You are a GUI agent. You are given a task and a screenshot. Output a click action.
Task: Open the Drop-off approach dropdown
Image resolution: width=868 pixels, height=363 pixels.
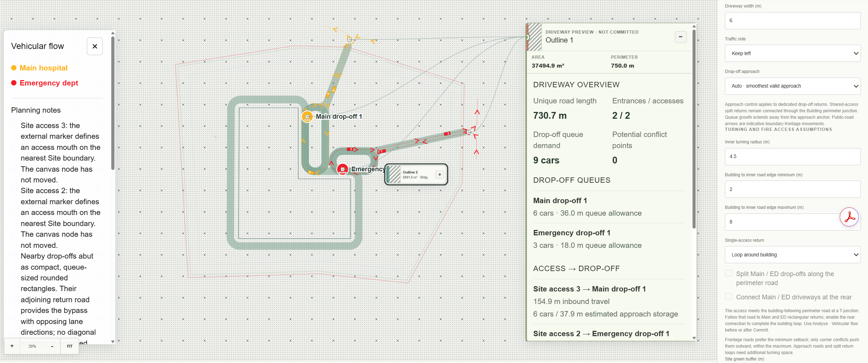[x=793, y=86]
